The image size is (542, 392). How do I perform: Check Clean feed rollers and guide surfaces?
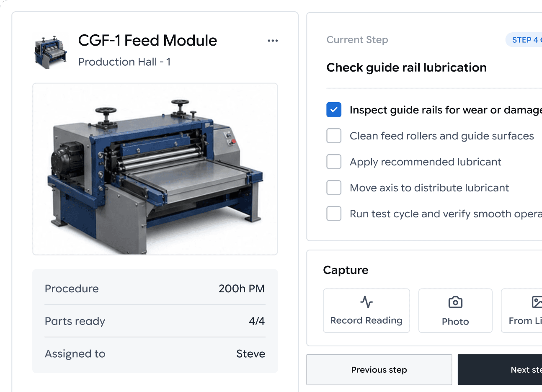point(334,136)
